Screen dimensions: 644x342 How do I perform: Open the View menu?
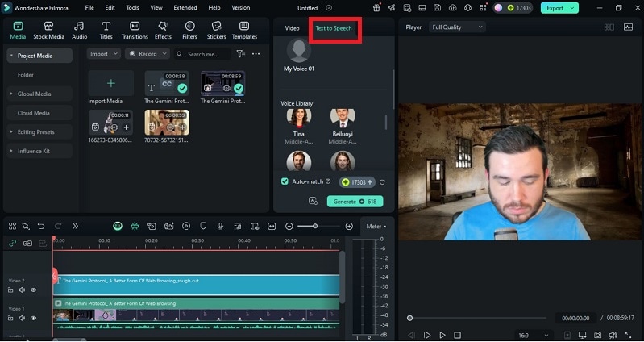tap(156, 8)
